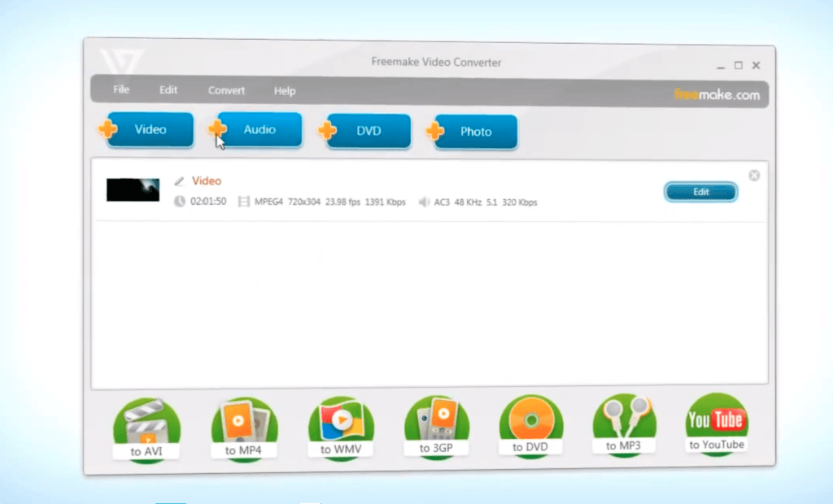Choose the "to MP4" conversion icon
The width and height of the screenshot is (833, 504).
pyautogui.click(x=243, y=423)
